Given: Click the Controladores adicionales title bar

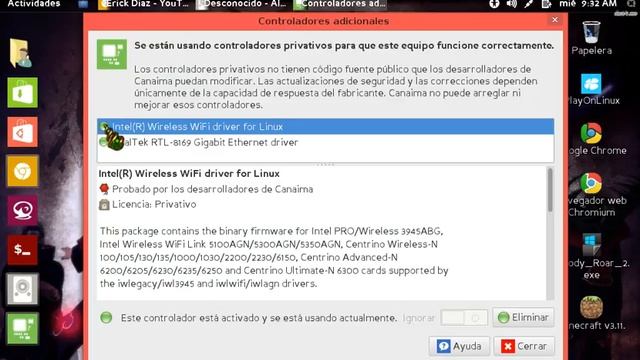Looking at the screenshot, I should 323,21.
